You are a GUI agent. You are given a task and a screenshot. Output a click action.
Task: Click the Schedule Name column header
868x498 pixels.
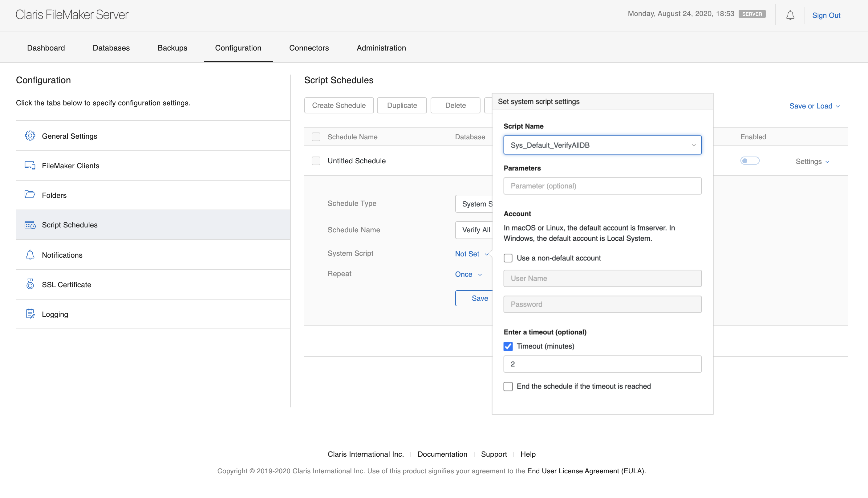coord(352,137)
